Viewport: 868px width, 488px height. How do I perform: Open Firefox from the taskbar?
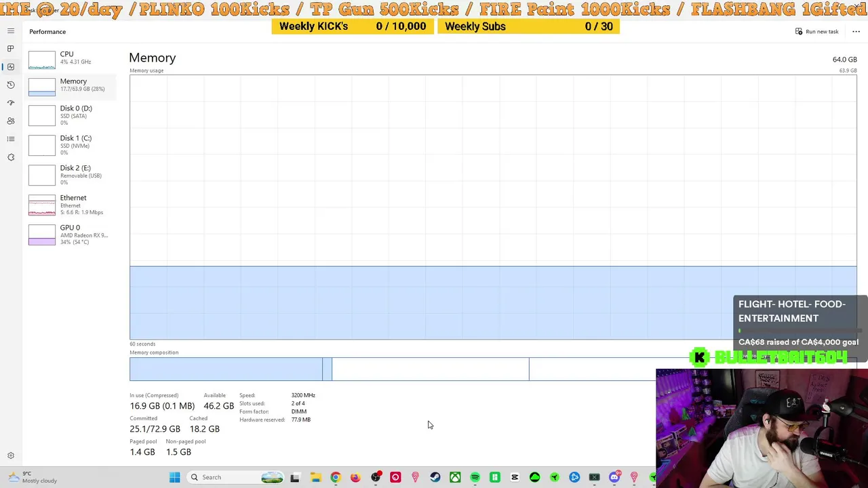(355, 477)
